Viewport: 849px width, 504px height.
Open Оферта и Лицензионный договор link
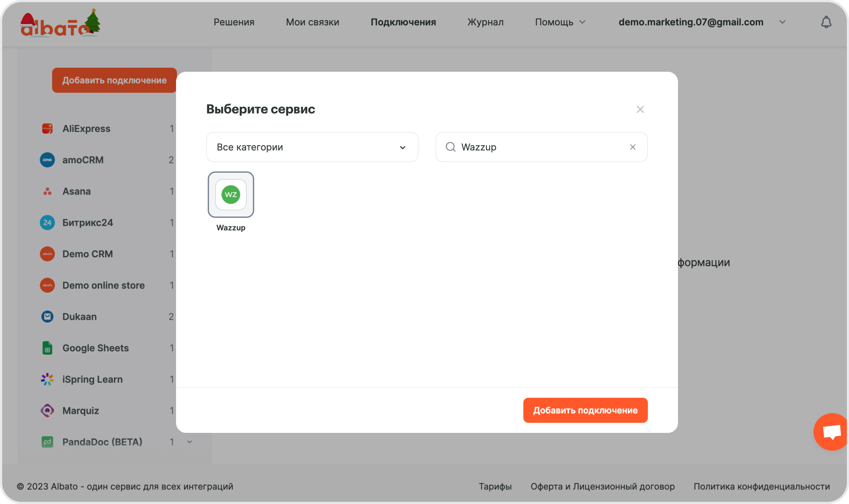click(602, 486)
